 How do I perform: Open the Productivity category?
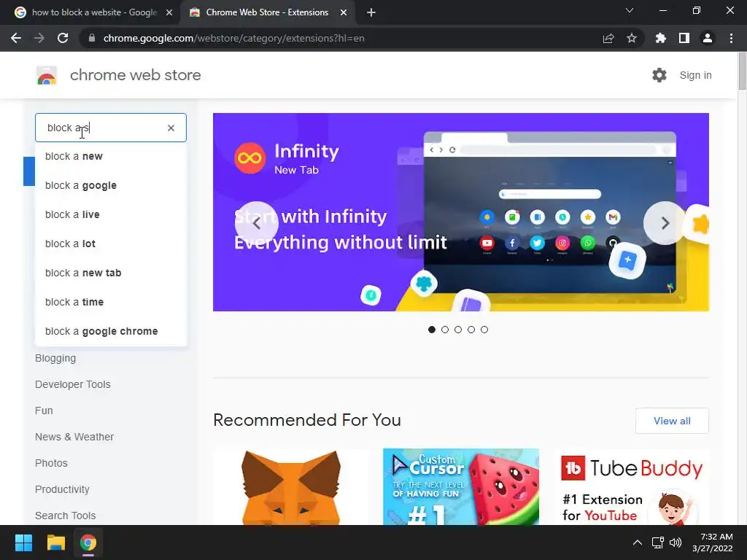62,489
